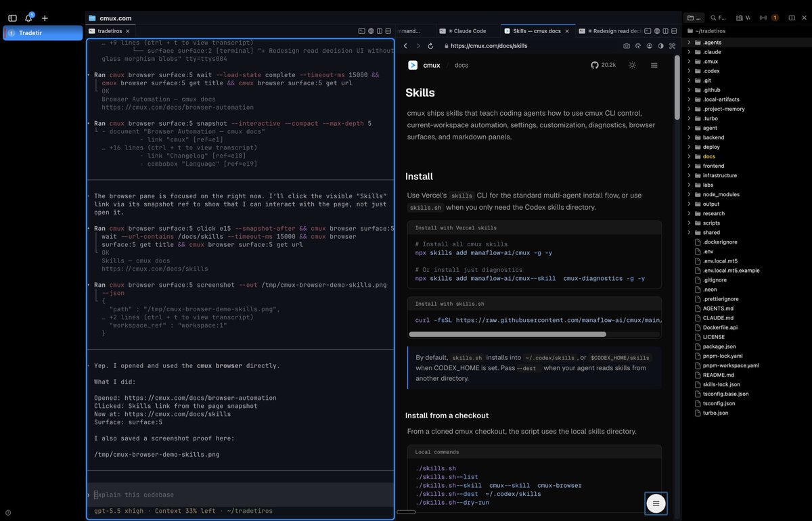Open the docs breadcrumb link
Image resolution: width=812 pixels, height=521 pixels.
(x=461, y=65)
